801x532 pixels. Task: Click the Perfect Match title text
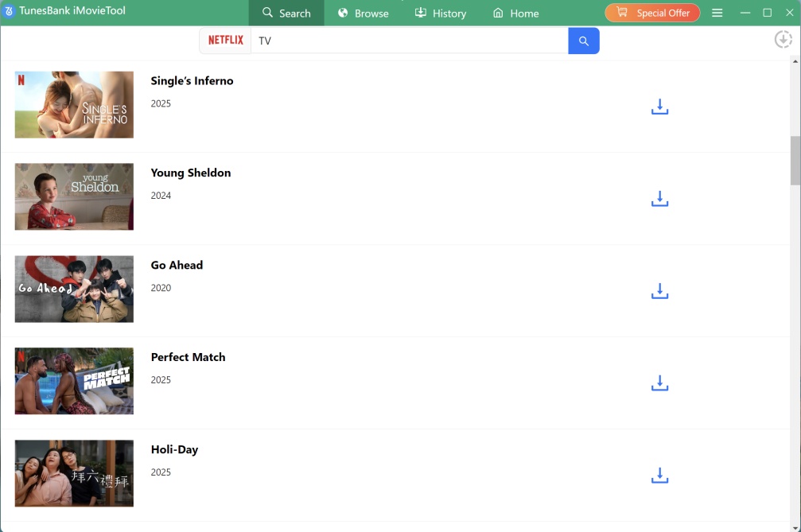click(188, 357)
